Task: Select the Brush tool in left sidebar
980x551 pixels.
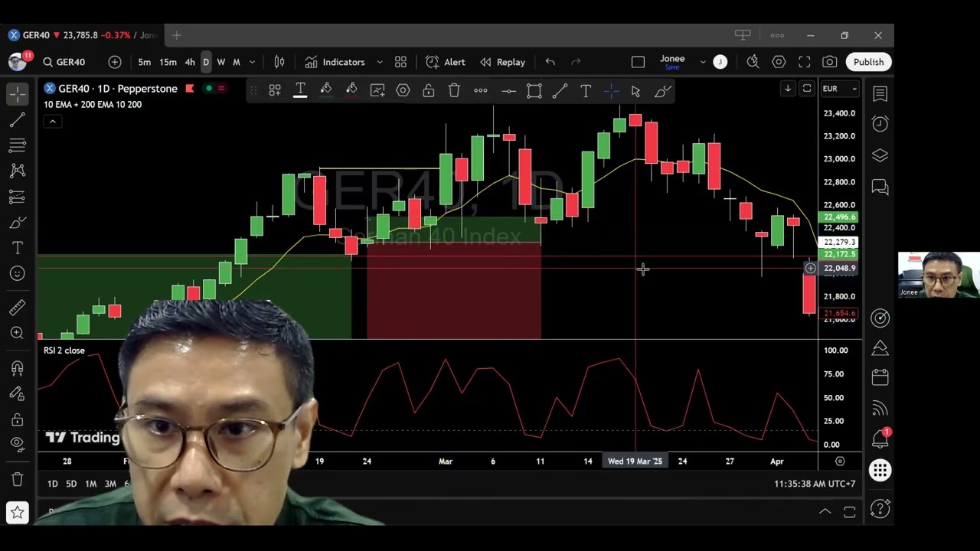Action: (17, 223)
